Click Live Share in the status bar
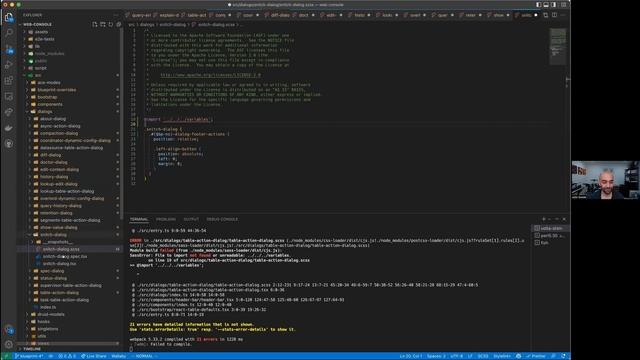 coord(93,356)
